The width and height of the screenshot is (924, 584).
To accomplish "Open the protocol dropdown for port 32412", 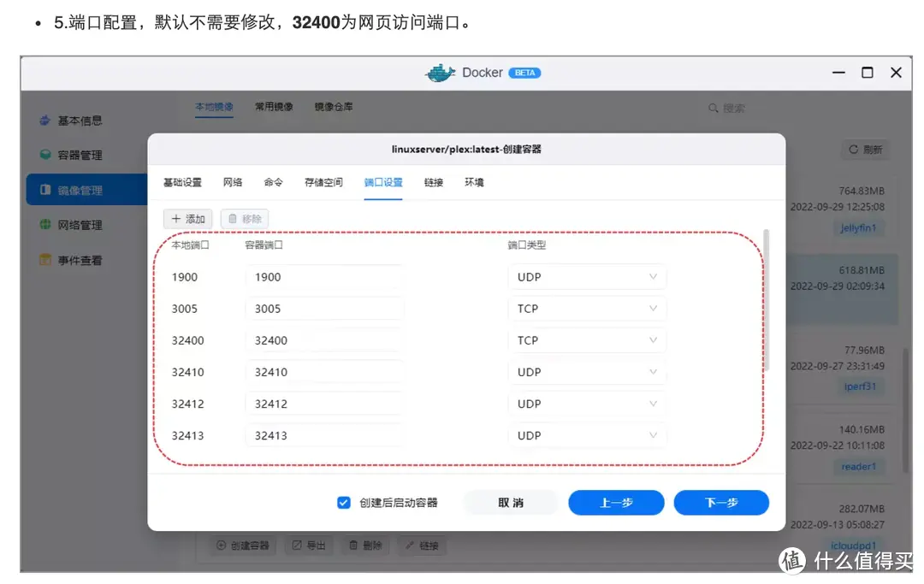I will (x=587, y=404).
